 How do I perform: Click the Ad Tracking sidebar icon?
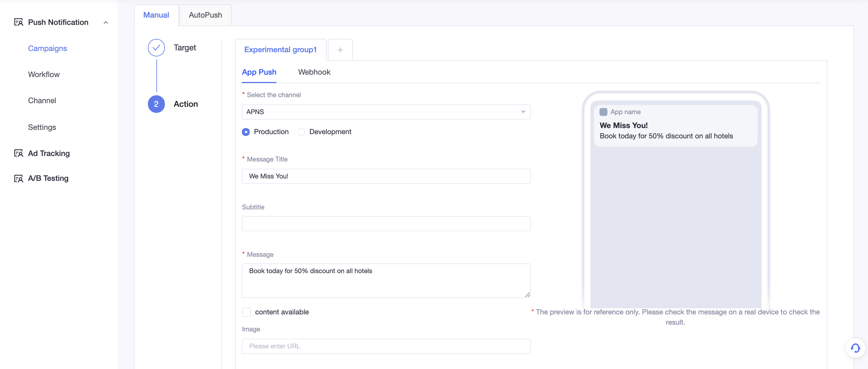pyautogui.click(x=18, y=154)
